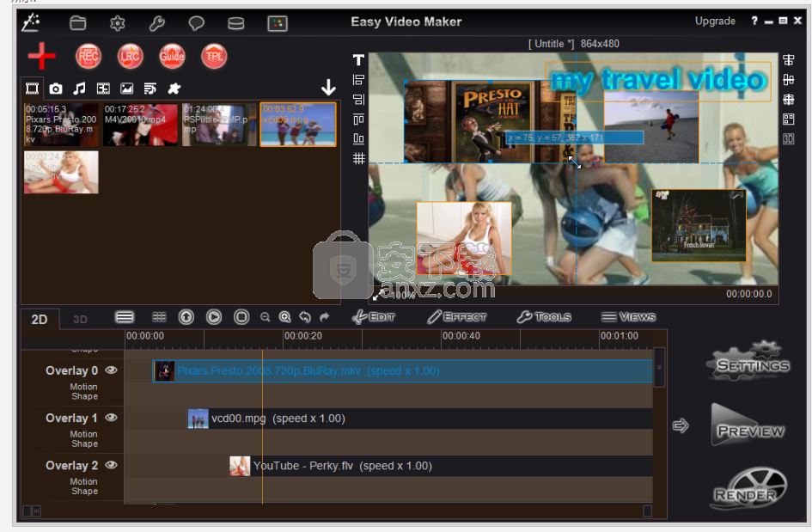The image size is (812, 532).
Task: Click the 3D view icon right of preview
Action: coord(789,139)
